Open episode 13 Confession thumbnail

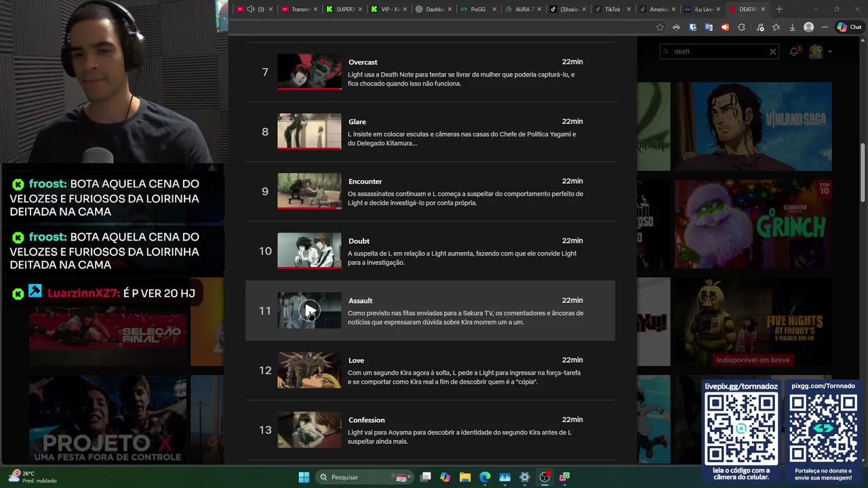pyautogui.click(x=309, y=430)
